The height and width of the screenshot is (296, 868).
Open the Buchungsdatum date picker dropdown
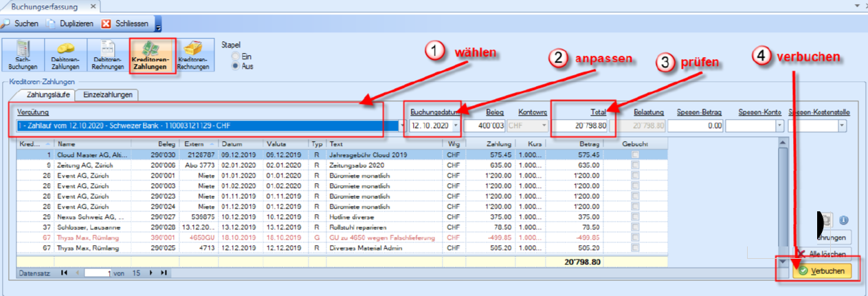(x=455, y=127)
